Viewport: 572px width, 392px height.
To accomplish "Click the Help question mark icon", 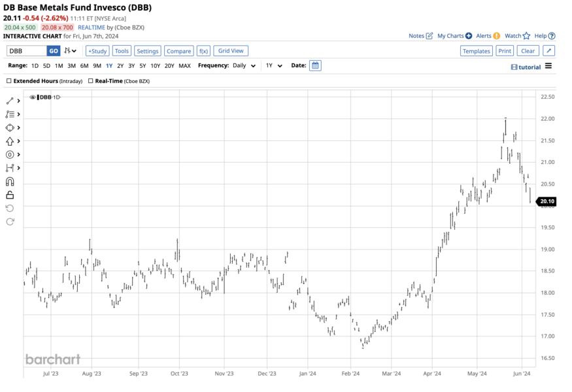I will (552, 36).
